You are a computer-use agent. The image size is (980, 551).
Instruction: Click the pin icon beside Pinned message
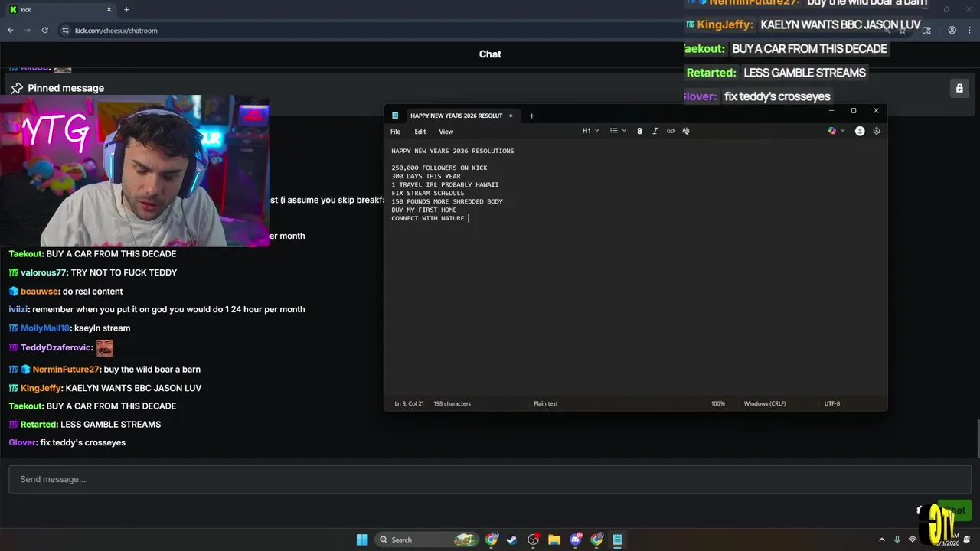[x=17, y=88]
